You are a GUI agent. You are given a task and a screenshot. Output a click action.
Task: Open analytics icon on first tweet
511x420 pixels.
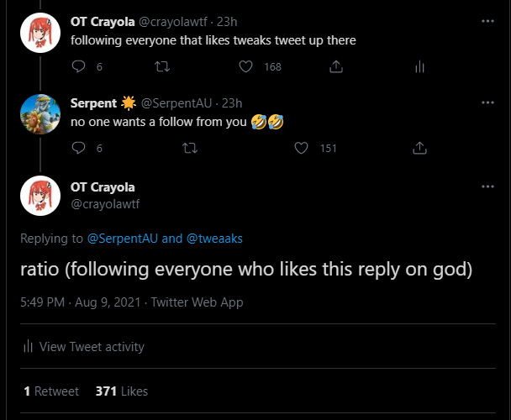419,66
